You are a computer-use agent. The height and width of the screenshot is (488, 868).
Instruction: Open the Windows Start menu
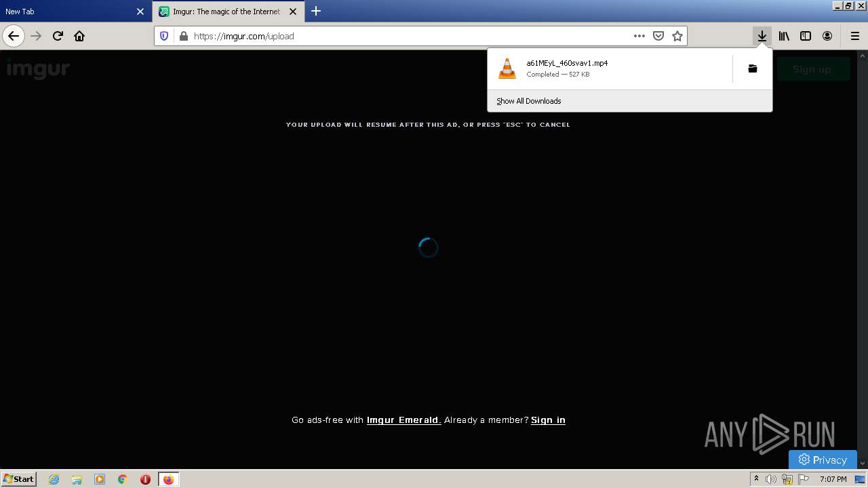click(19, 479)
